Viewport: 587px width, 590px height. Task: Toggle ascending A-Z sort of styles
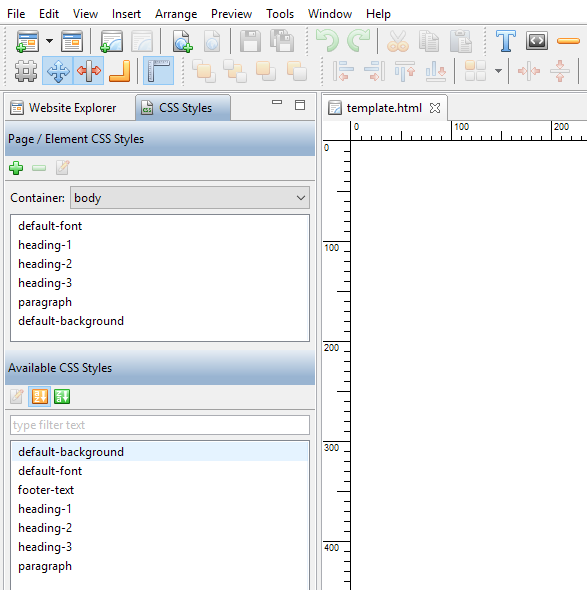point(40,396)
